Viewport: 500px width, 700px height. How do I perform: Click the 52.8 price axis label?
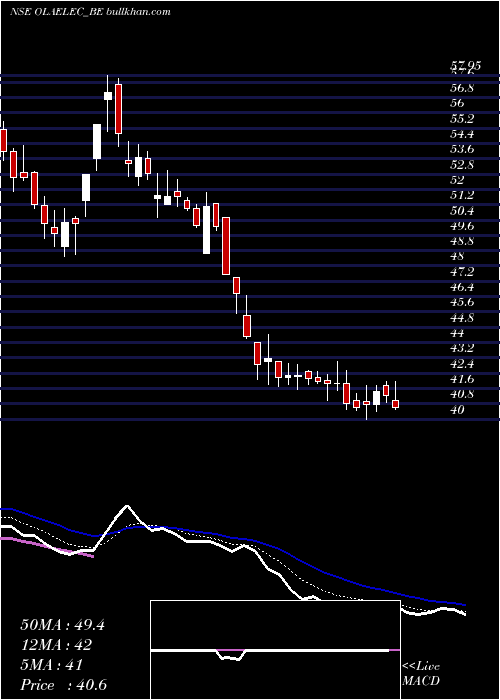(x=462, y=165)
